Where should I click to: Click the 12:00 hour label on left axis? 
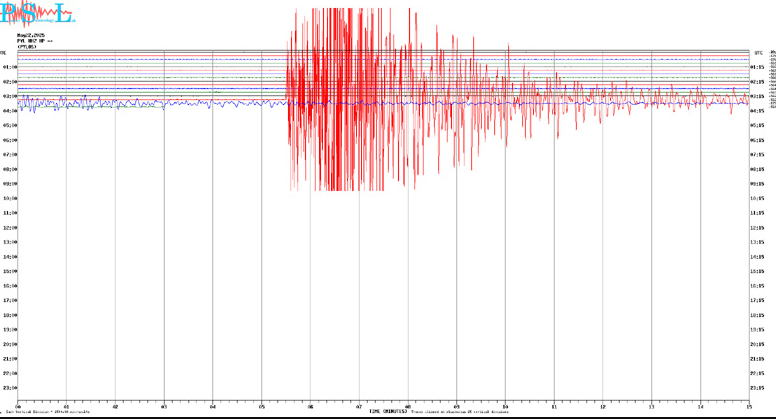point(8,227)
